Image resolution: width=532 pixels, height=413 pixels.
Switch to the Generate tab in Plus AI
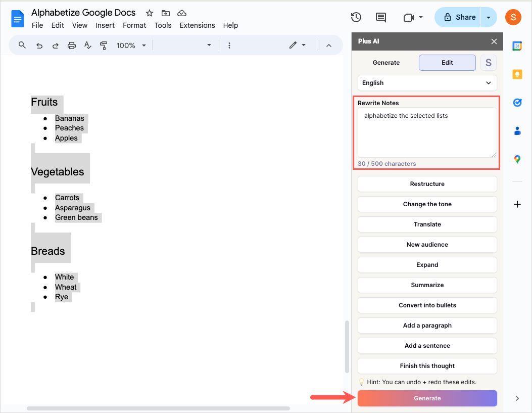coord(386,63)
